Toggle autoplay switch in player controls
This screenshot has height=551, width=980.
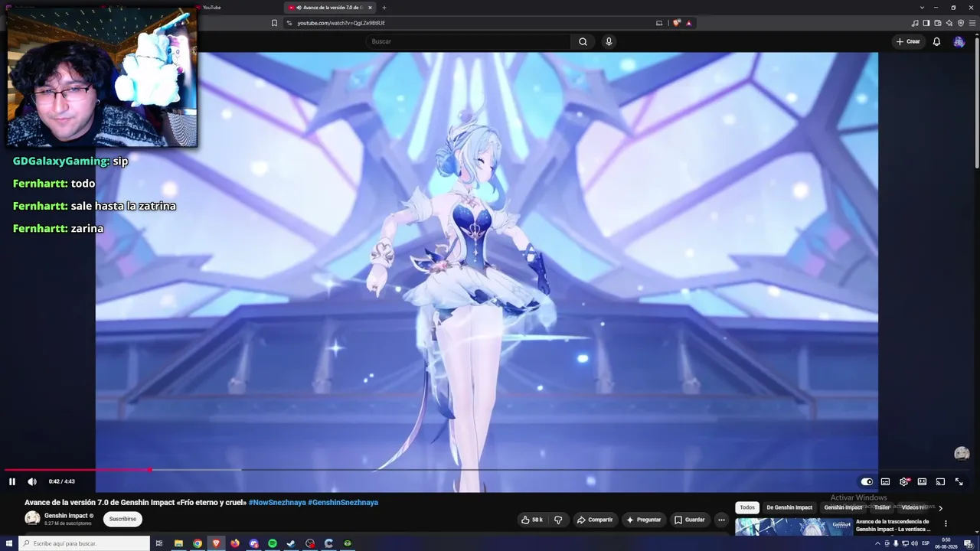(x=867, y=481)
